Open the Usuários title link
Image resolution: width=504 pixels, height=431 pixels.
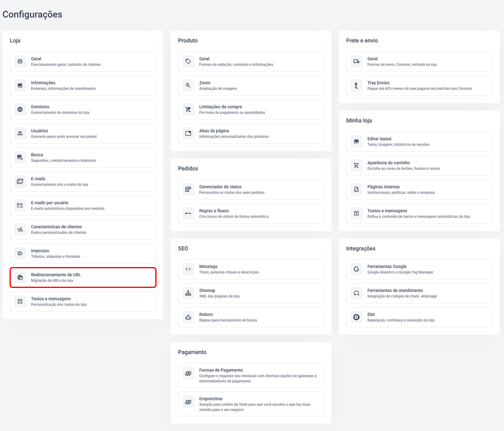coord(39,131)
